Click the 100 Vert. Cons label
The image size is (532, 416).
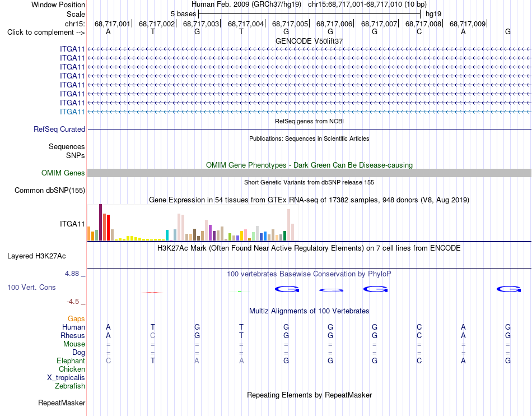pyautogui.click(x=31, y=287)
